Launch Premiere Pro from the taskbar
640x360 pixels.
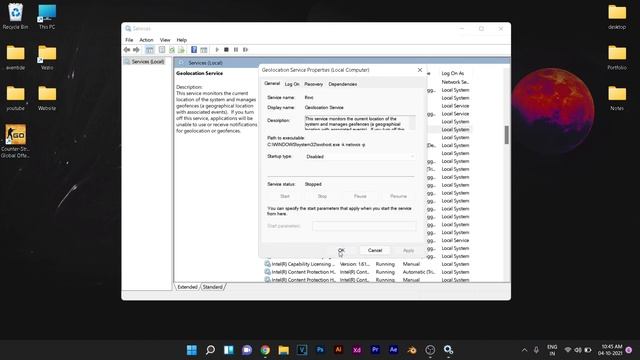coord(375,350)
